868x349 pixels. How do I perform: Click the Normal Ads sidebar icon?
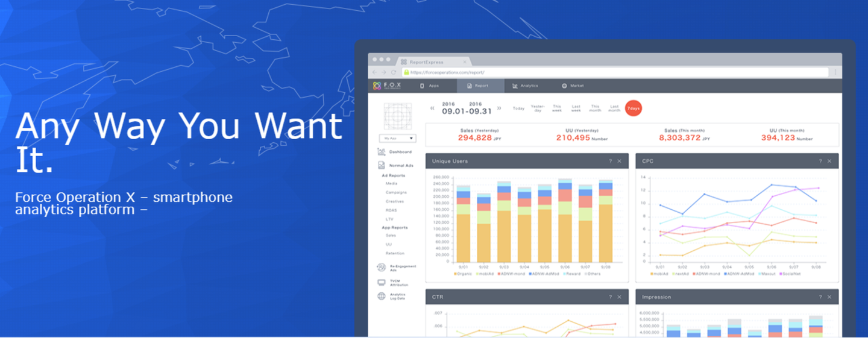coord(382,165)
